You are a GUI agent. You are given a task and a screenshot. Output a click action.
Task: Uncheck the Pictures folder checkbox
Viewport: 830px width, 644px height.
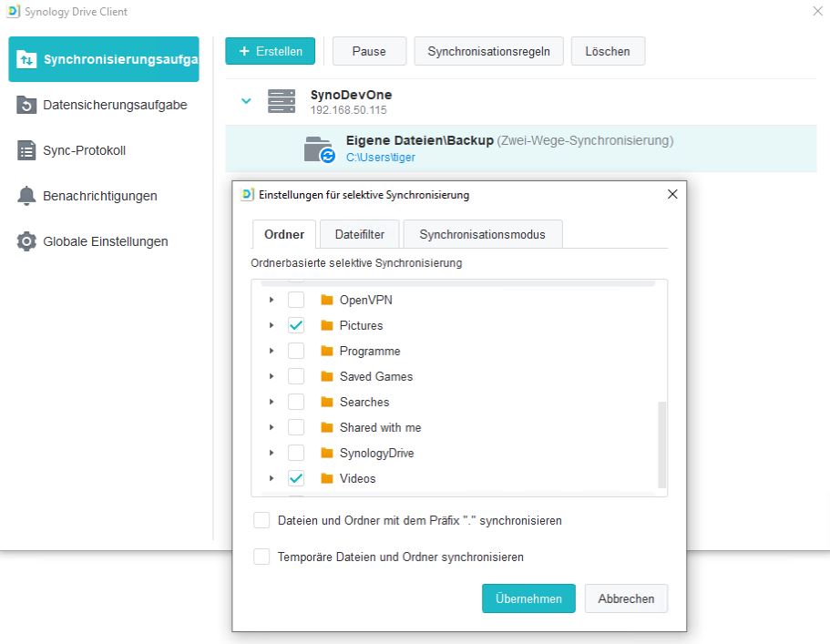[295, 325]
